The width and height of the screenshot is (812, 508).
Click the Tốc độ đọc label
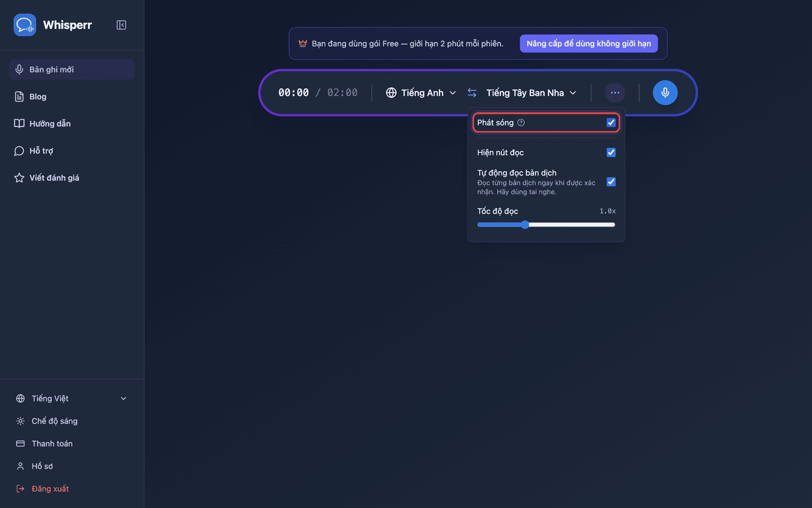point(497,211)
